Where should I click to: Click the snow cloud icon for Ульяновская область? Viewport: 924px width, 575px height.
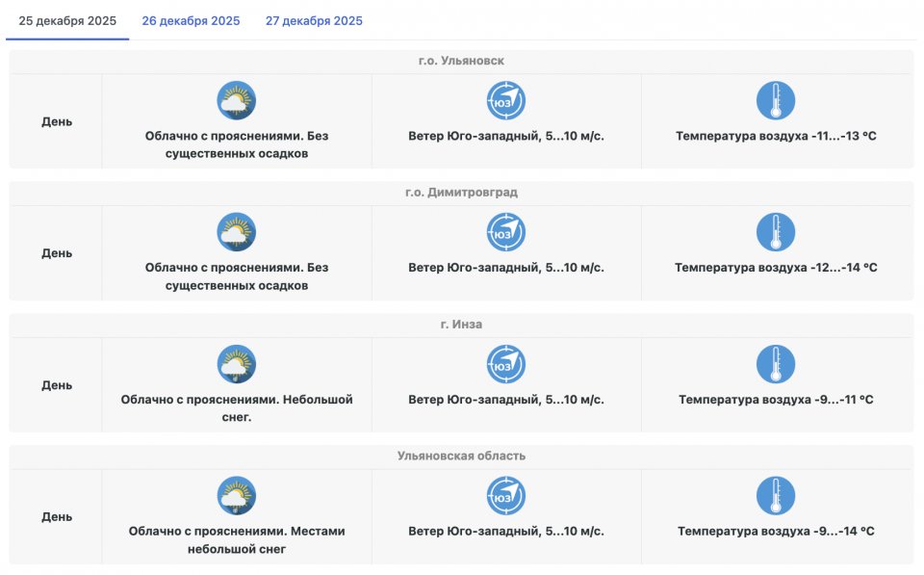pyautogui.click(x=236, y=496)
